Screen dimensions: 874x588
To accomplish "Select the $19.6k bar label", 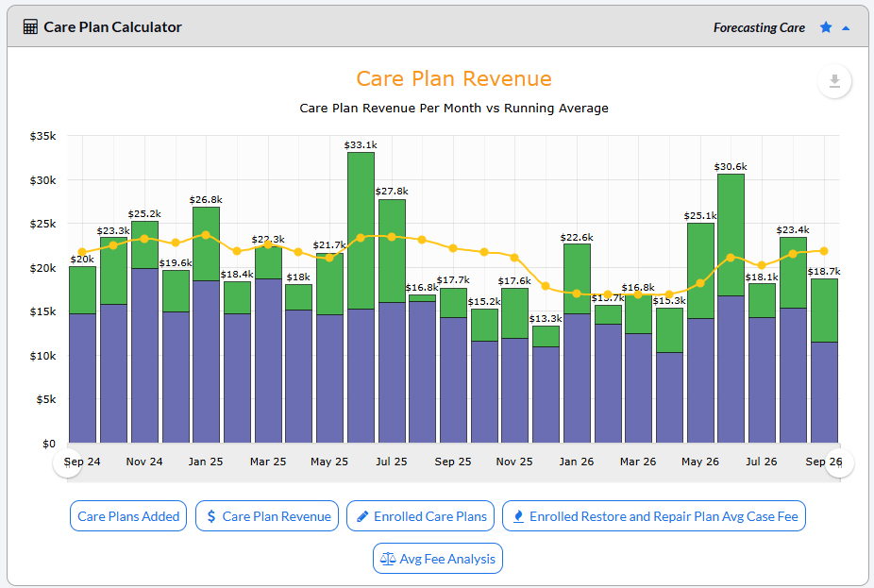I will pos(176,263).
